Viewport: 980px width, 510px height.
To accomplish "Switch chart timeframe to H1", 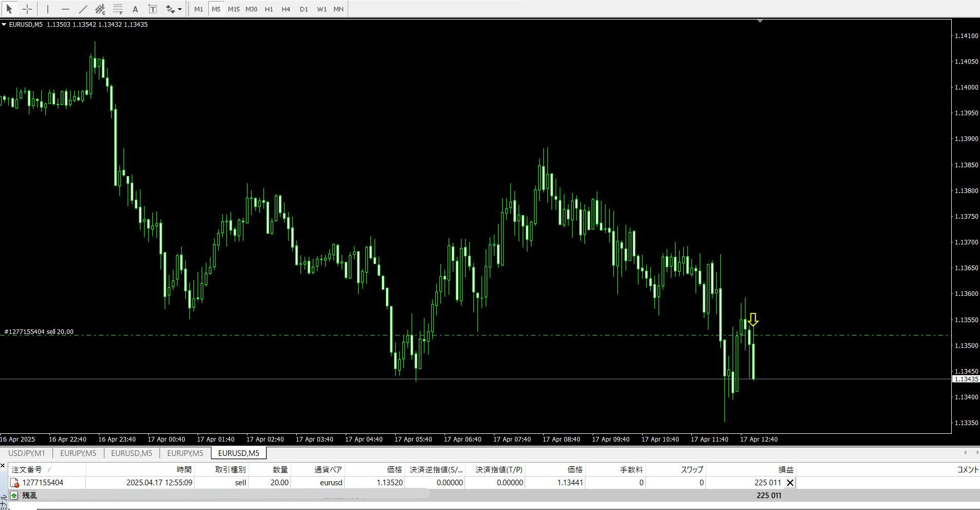I will 269,9.
